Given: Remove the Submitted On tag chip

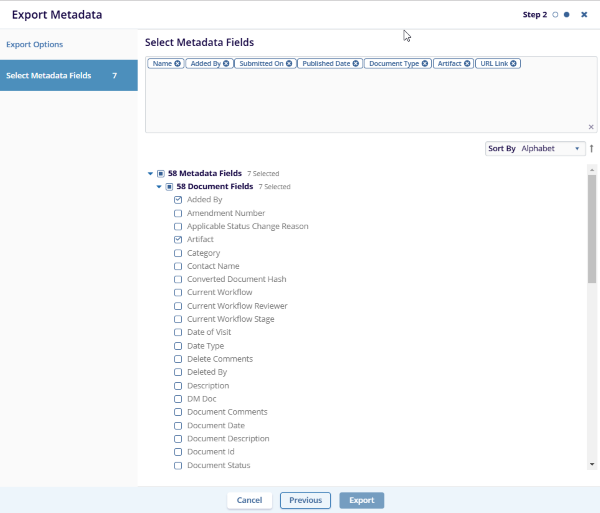Looking at the screenshot, I should point(289,64).
